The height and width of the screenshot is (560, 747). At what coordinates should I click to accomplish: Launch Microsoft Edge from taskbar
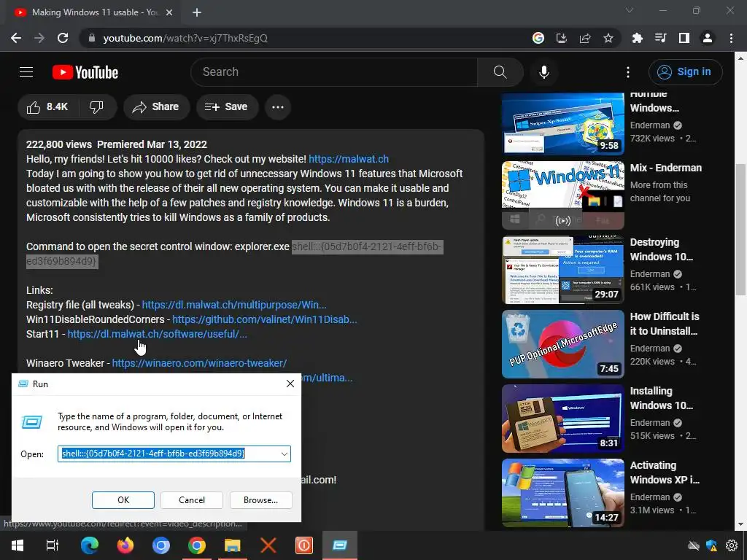(89, 545)
